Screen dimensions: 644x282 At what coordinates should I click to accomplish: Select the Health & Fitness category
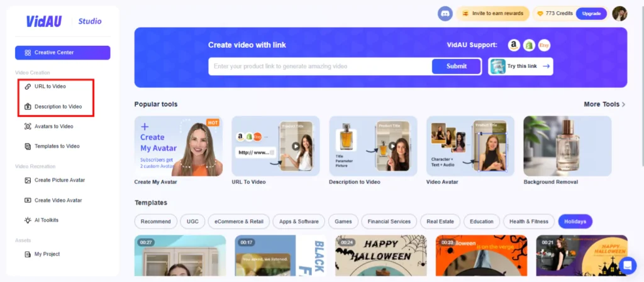pos(528,221)
